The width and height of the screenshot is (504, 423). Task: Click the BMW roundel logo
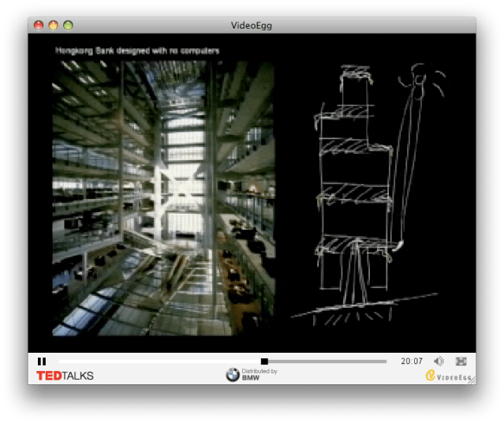click(233, 376)
